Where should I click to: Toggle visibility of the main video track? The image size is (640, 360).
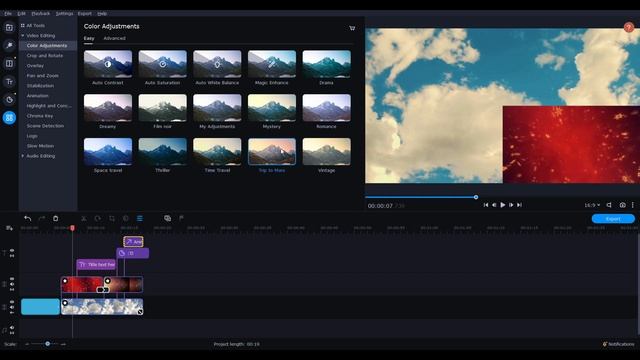click(x=12, y=302)
